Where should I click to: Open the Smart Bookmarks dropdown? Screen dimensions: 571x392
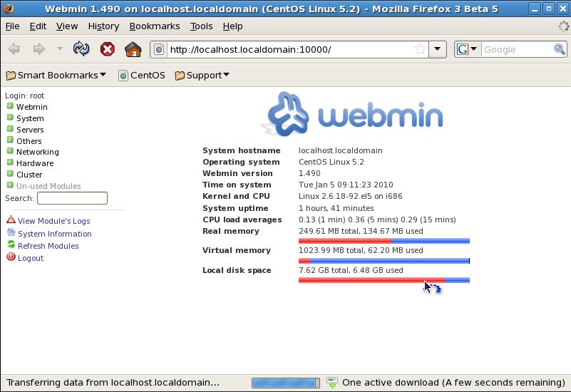[56, 75]
